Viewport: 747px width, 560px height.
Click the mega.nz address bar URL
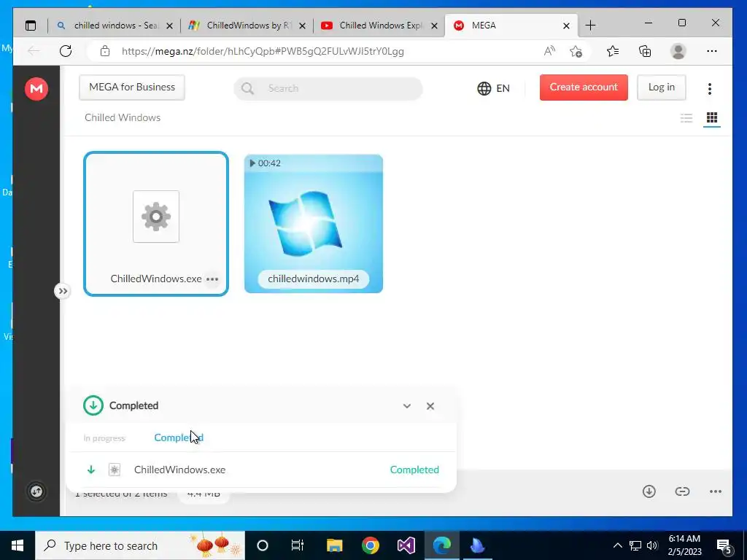coord(263,52)
